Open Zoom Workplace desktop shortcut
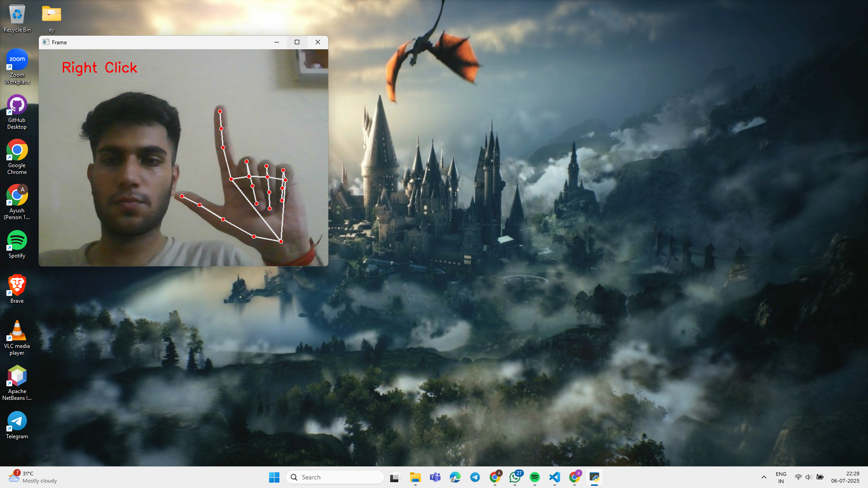This screenshot has height=488, width=868. pyautogui.click(x=17, y=67)
